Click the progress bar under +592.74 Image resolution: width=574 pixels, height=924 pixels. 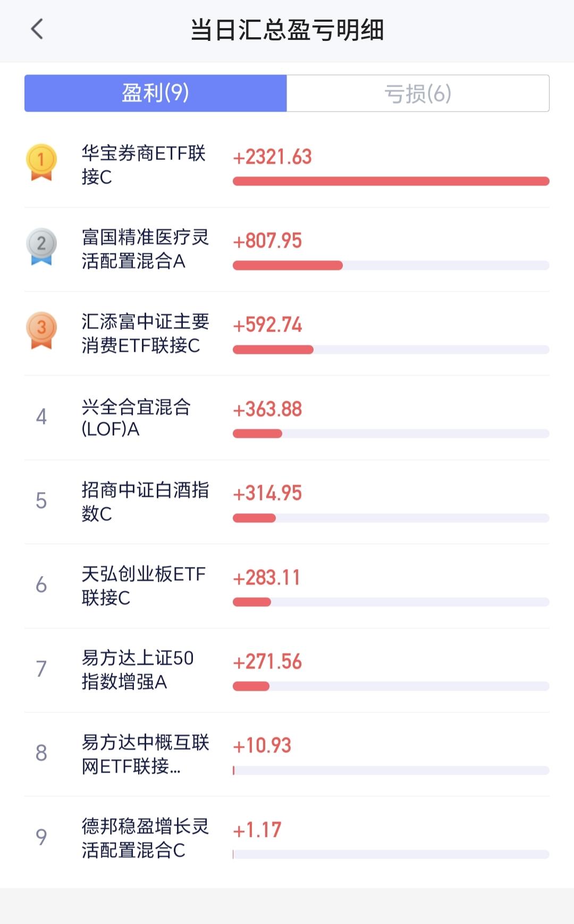coord(391,350)
